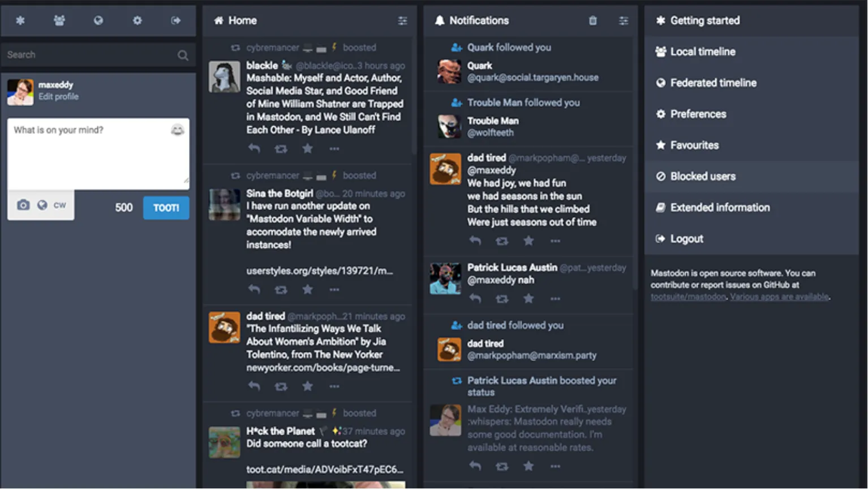This screenshot has height=489, width=868.
Task: Open more menu on Patrick's 'nah' toot
Action: click(x=556, y=299)
